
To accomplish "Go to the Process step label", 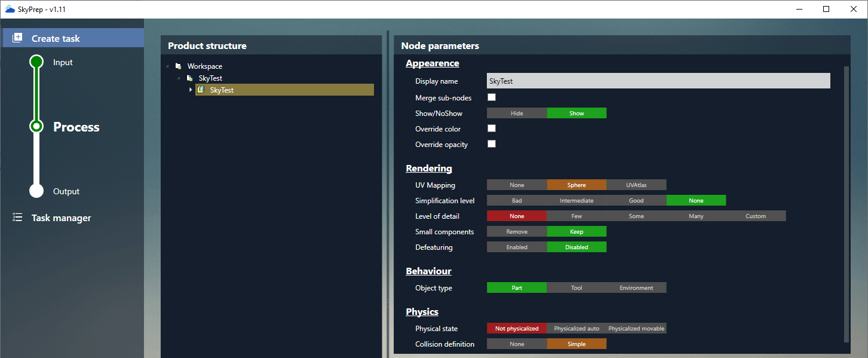I will (76, 127).
